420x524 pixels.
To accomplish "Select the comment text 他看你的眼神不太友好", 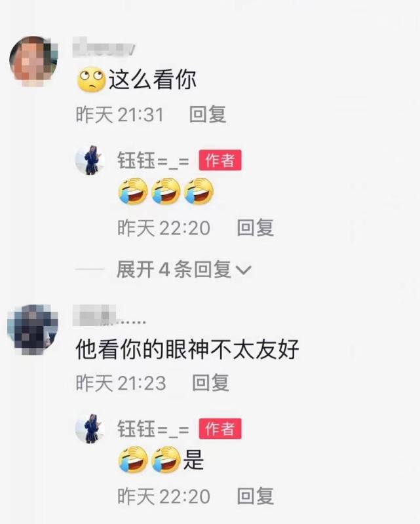I will point(187,349).
